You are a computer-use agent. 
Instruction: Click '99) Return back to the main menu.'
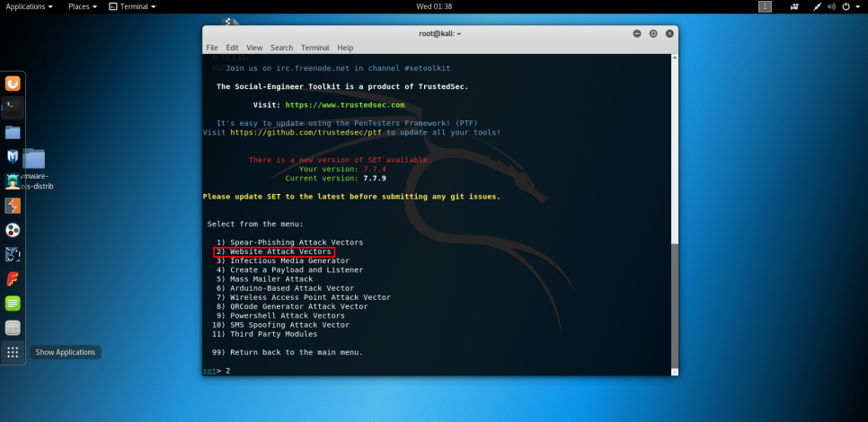point(288,352)
